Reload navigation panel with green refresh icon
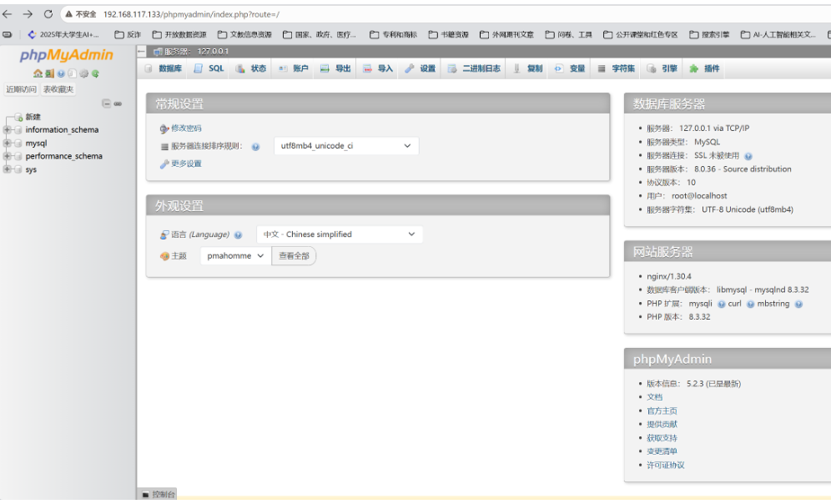 95,73
